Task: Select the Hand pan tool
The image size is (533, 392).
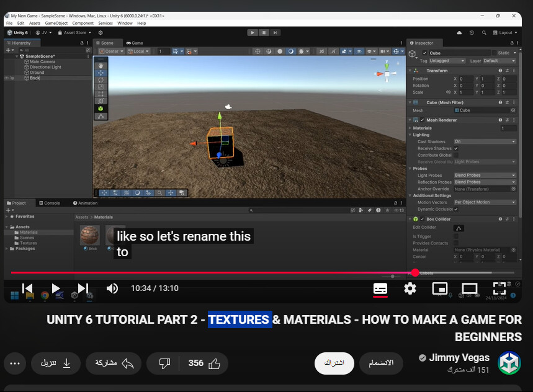Action: tap(101, 65)
